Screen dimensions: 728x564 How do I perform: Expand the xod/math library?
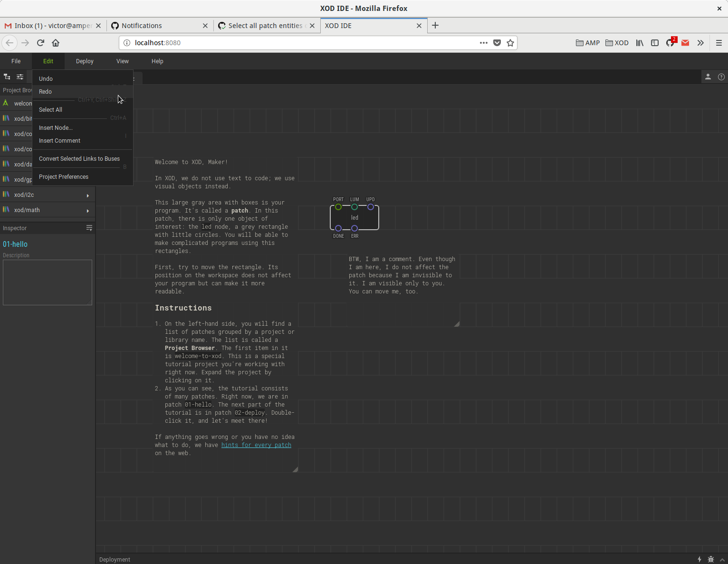(87, 210)
